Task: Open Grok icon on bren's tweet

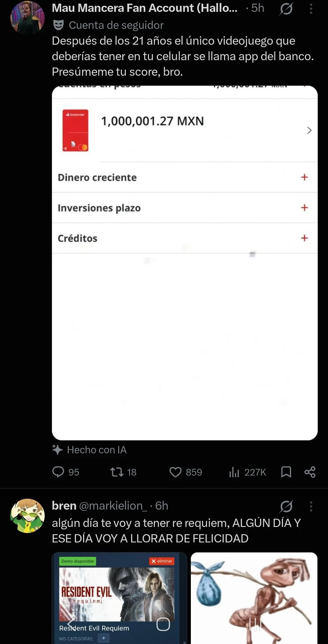Action: click(x=286, y=506)
